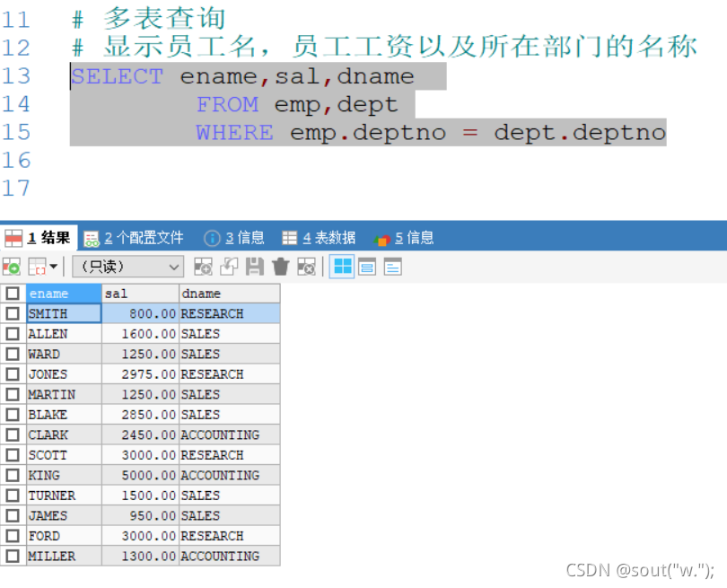Screen dimensions: 727x588
Task: Open the 1 结果 tab
Action: point(38,238)
